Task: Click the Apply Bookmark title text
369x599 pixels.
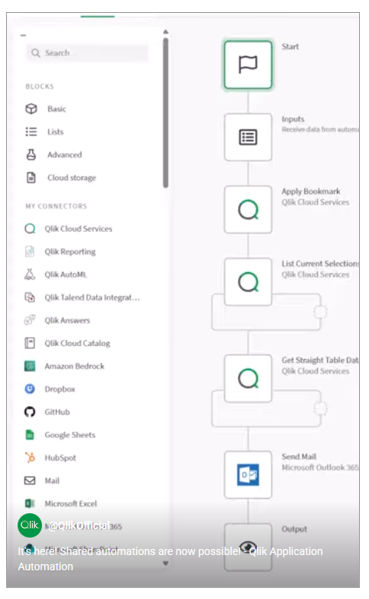Action: click(311, 191)
